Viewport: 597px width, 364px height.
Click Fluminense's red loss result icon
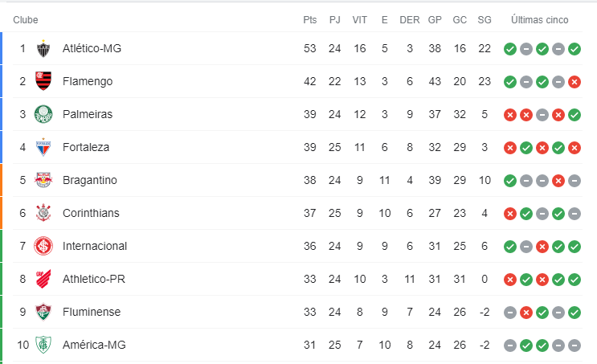[x=525, y=313]
